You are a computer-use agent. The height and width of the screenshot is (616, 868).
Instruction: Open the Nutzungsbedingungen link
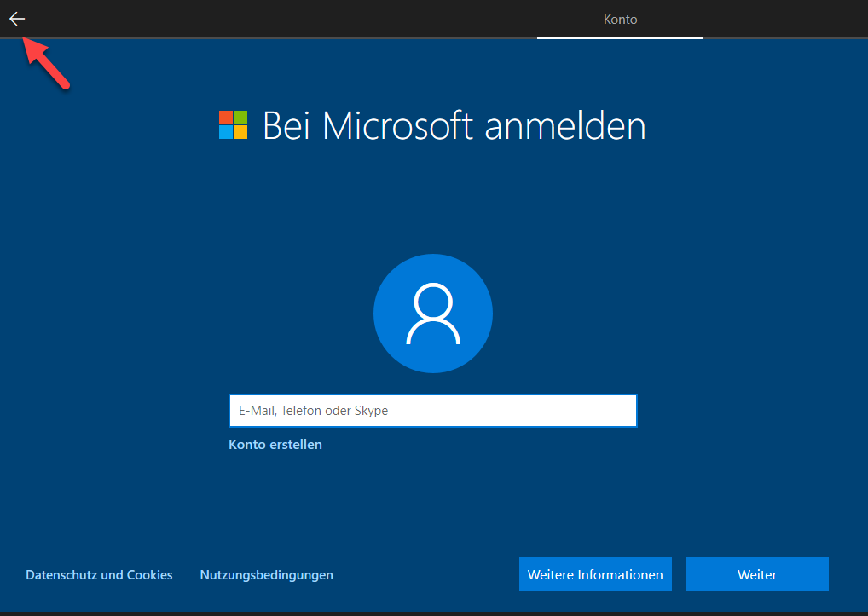click(x=266, y=575)
